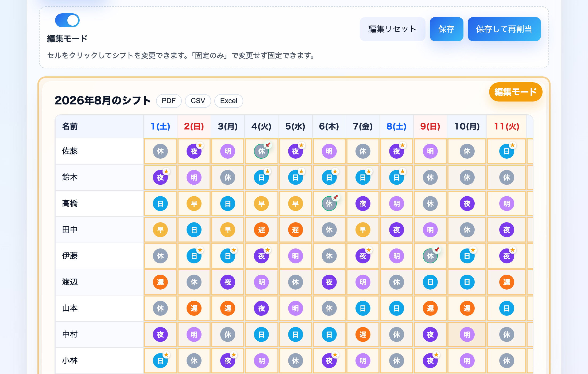Click 佐藤's 明 shift on 6(木)

[329, 151]
